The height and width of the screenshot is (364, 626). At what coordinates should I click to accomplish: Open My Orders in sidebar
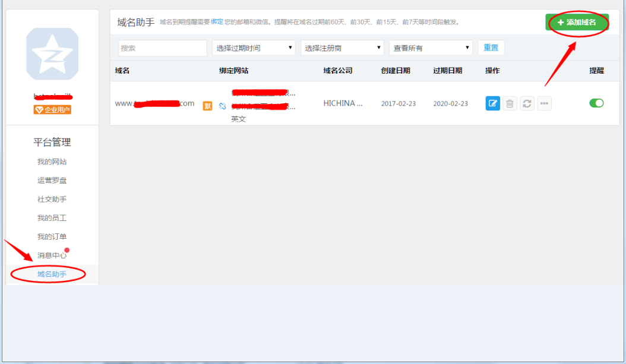[52, 237]
